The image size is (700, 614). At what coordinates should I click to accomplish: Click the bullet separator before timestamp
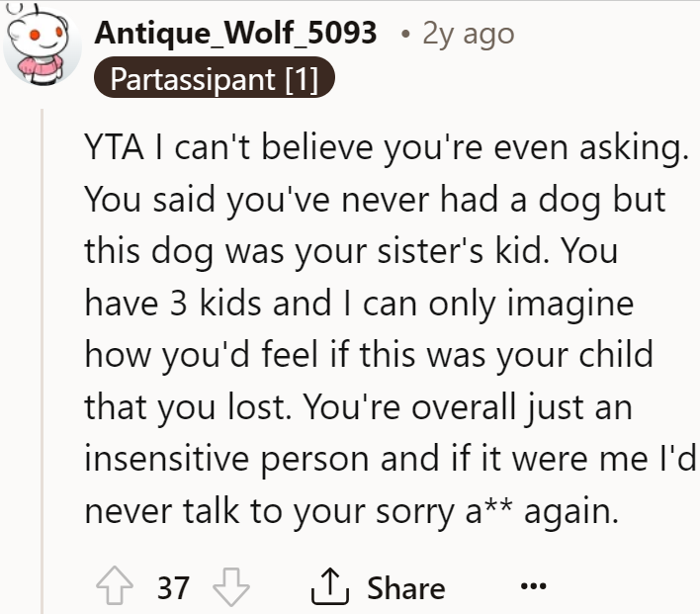[405, 35]
